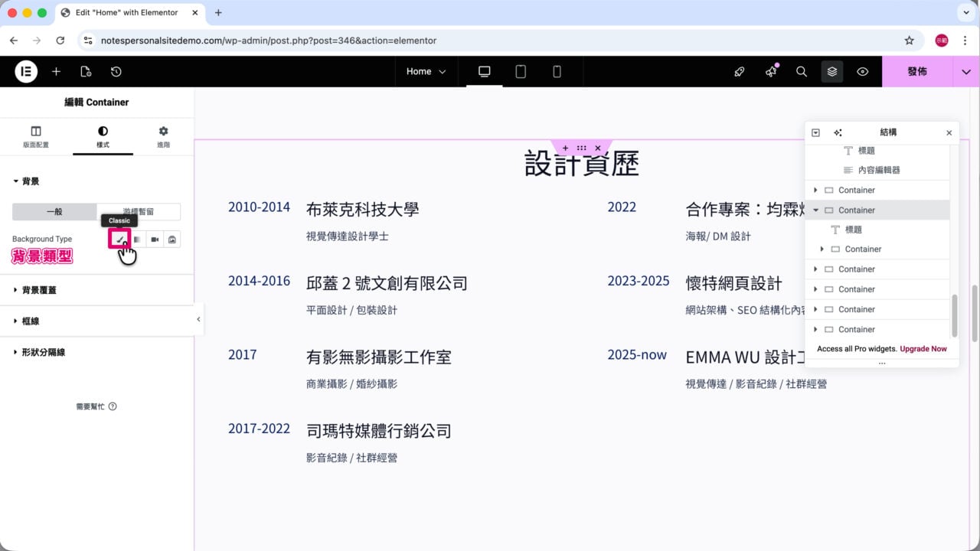Close the 結構 structure panel
This screenshot has height=551, width=980.
pyautogui.click(x=949, y=132)
